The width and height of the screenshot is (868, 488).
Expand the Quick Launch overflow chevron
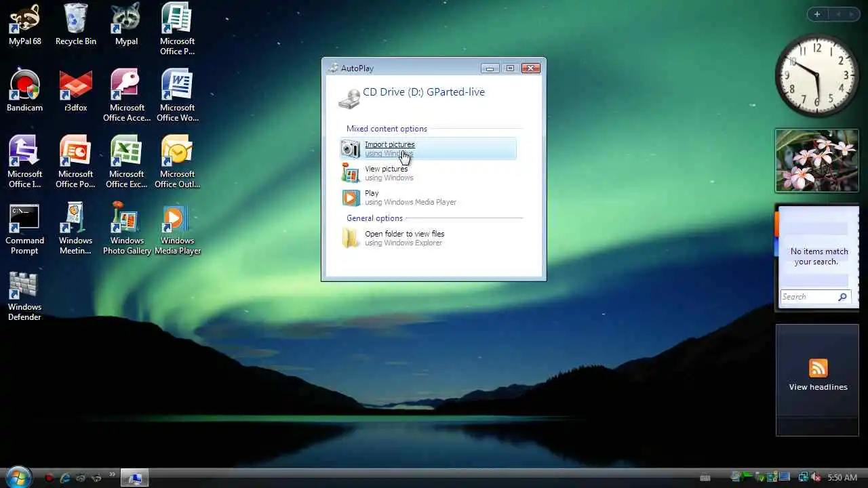112,474
